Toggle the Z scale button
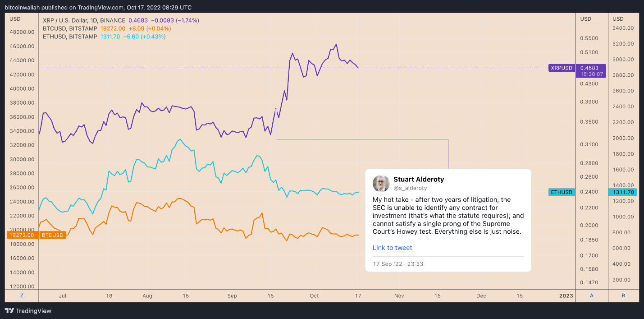Image resolution: width=644 pixels, height=319 pixels. pyautogui.click(x=22, y=296)
